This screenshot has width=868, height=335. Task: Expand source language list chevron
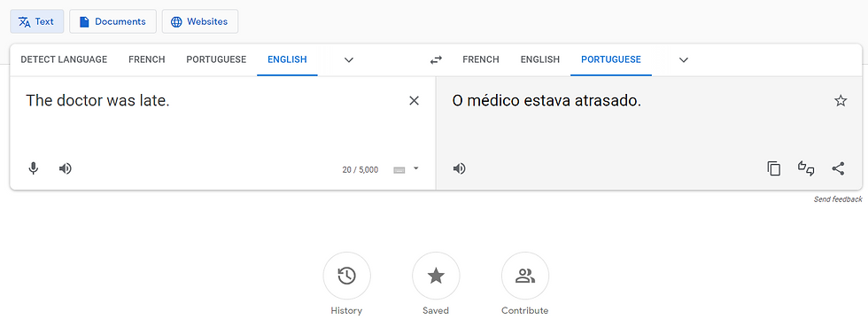[349, 59]
